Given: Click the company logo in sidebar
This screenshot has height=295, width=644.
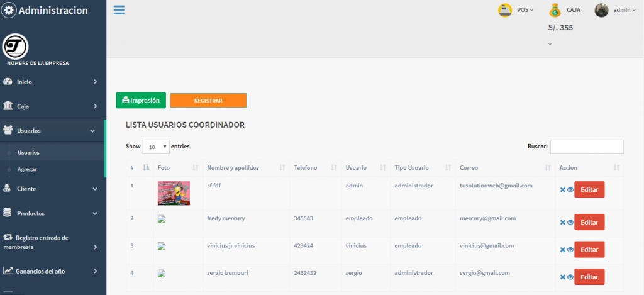Looking at the screenshot, I should (16, 47).
